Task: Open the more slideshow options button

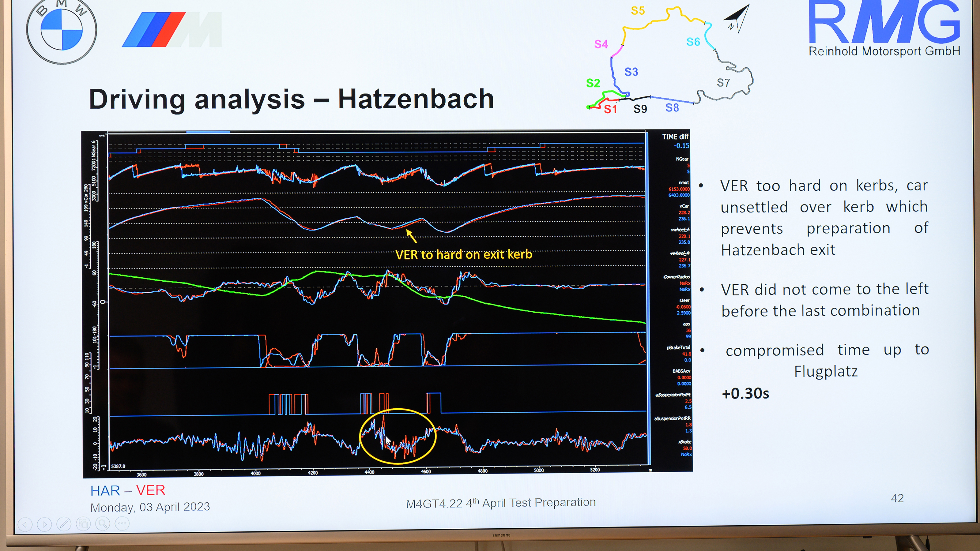Action: pos(122,523)
